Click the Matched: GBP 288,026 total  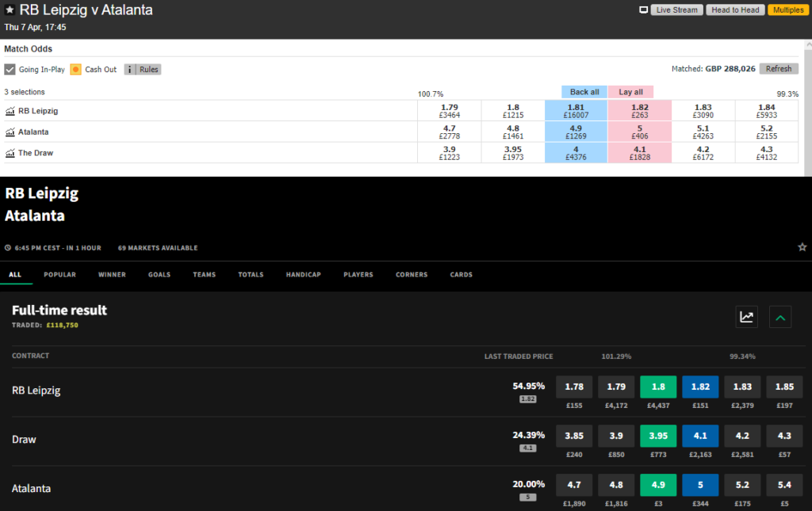coord(713,69)
